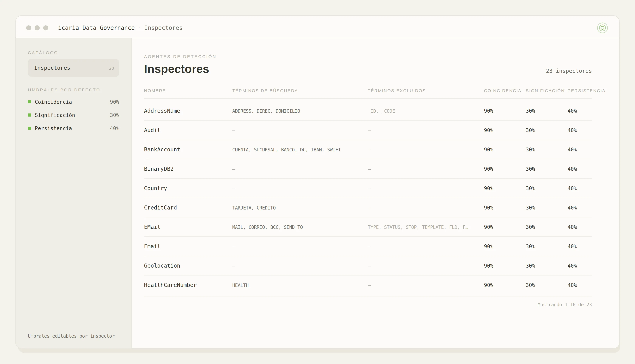This screenshot has height=364, width=635.
Task: Click the Umbrales editables por inspector note
Action: [71, 336]
